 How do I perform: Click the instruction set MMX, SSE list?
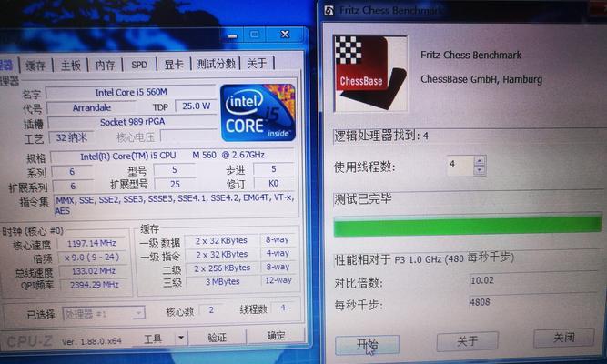[175, 205]
